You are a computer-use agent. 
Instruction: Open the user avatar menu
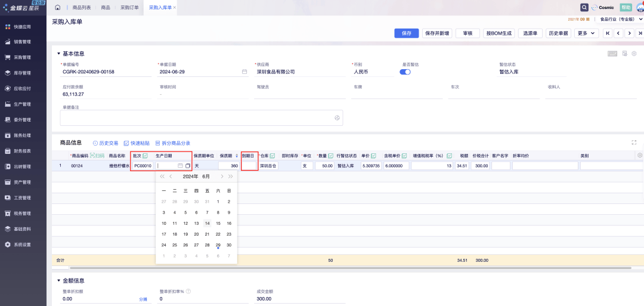click(640, 7)
